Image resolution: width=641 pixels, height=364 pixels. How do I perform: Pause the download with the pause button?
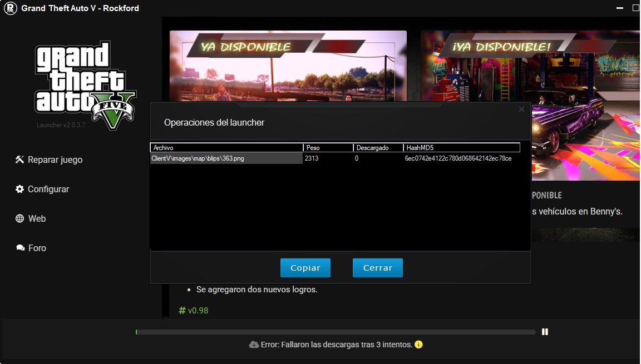(545, 332)
